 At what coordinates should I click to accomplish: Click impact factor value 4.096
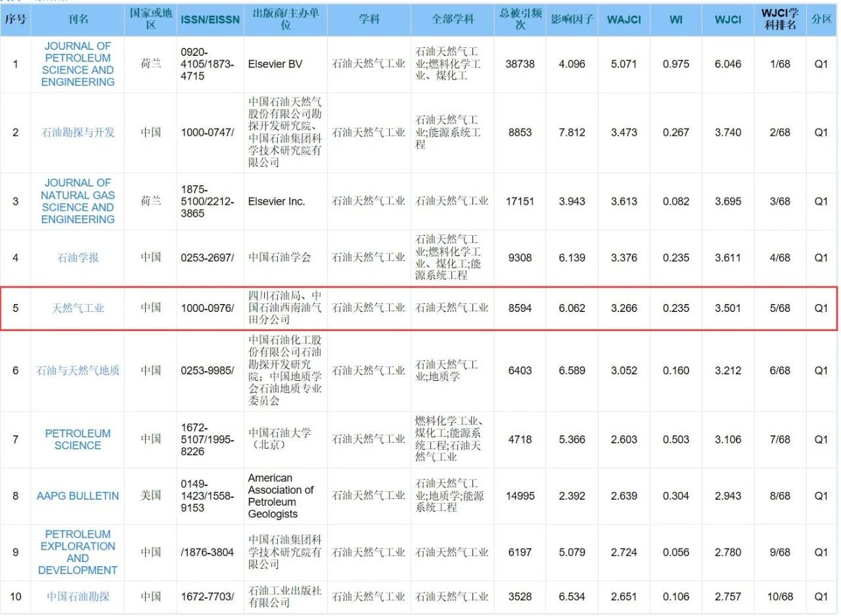[x=572, y=64]
